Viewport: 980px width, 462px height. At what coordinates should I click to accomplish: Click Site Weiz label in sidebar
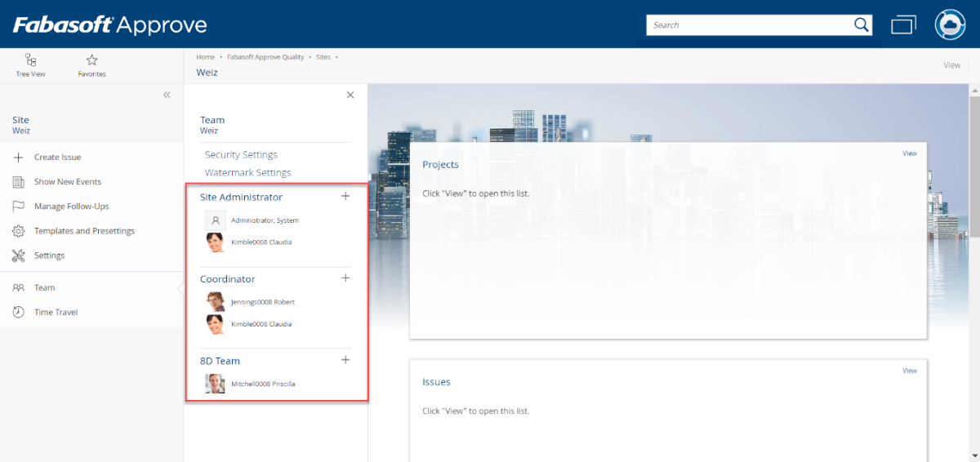21,125
